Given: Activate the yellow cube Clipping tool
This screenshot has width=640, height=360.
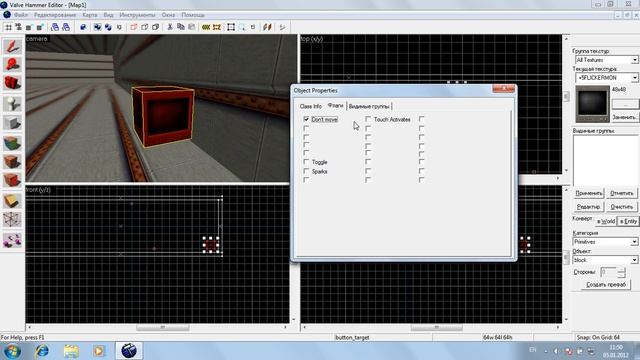Looking at the screenshot, I should pyautogui.click(x=12, y=200).
